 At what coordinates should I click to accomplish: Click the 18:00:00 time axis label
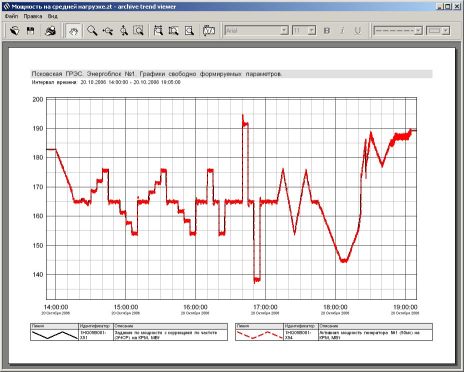click(x=335, y=307)
